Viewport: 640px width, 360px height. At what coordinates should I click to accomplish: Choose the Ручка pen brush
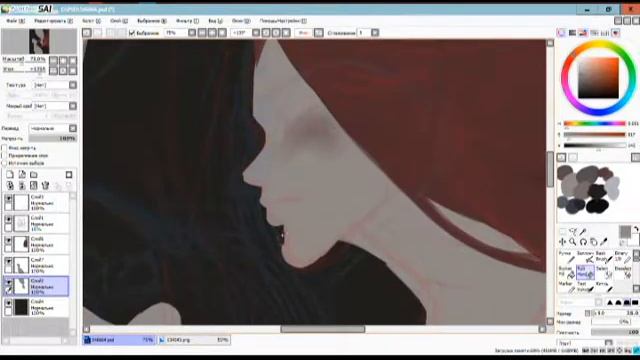566,257
